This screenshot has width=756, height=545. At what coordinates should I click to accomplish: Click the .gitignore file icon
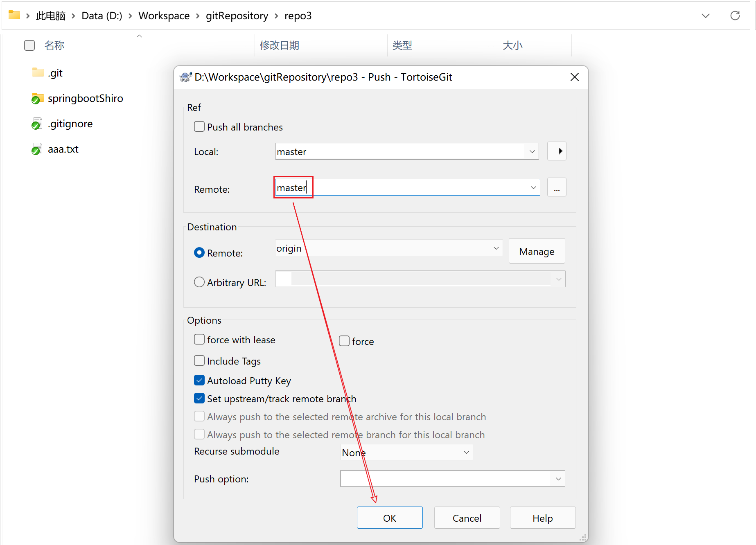click(37, 124)
